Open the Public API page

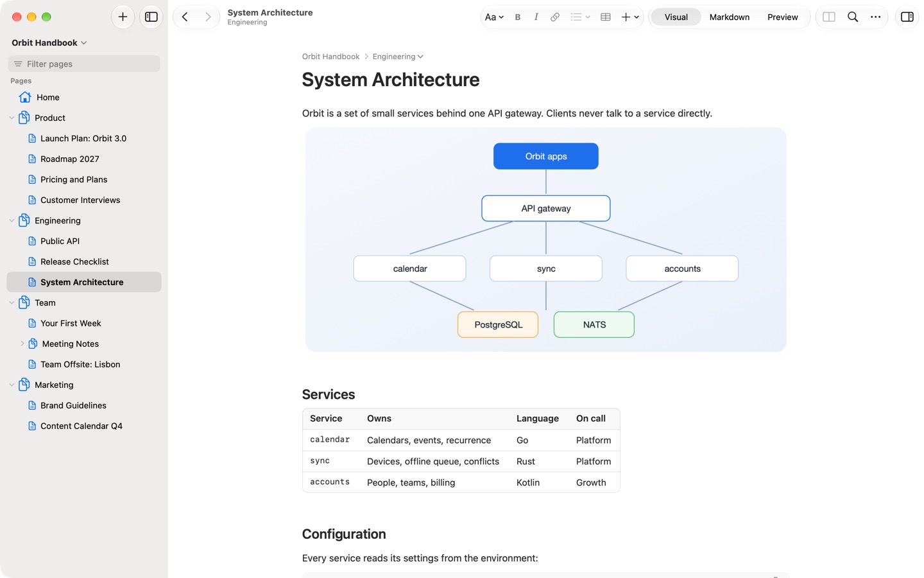pyautogui.click(x=84, y=241)
